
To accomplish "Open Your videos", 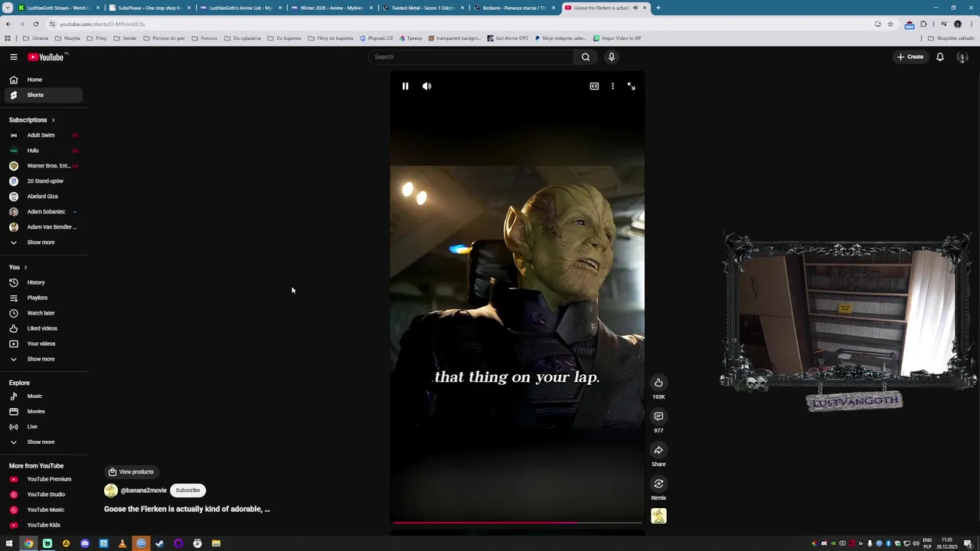I will point(42,344).
